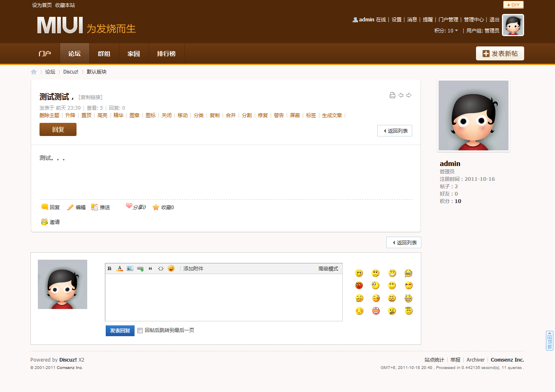Click the code brackets icon in editor
The image size is (555, 392).
click(161, 269)
